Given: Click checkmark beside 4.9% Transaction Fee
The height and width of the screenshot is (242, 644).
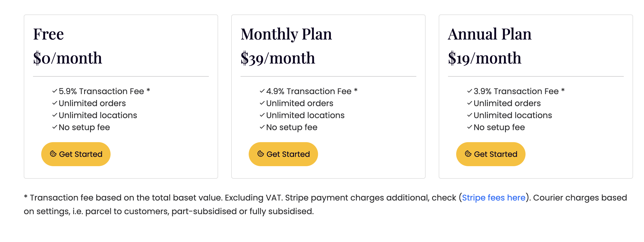Looking at the screenshot, I should coord(262,91).
